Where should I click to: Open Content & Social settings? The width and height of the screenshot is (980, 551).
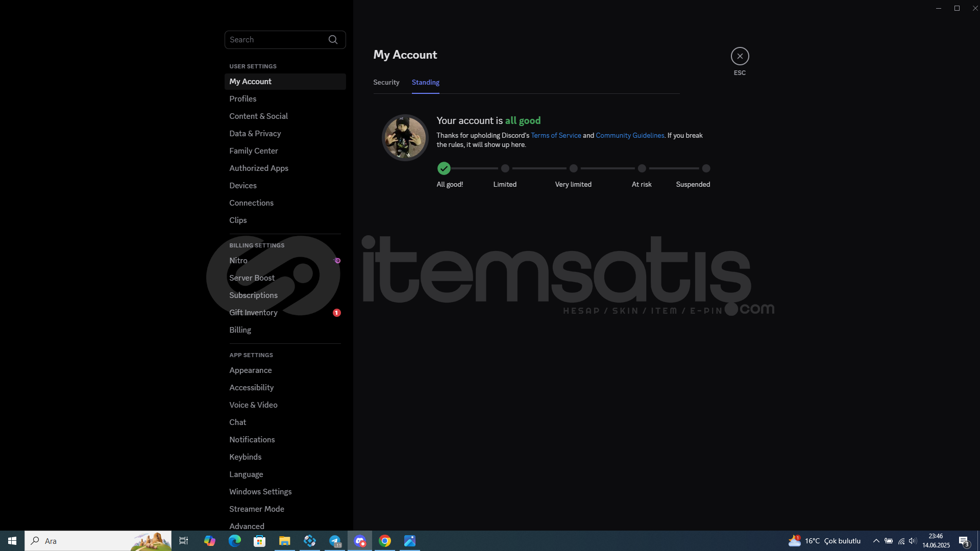coord(285,116)
